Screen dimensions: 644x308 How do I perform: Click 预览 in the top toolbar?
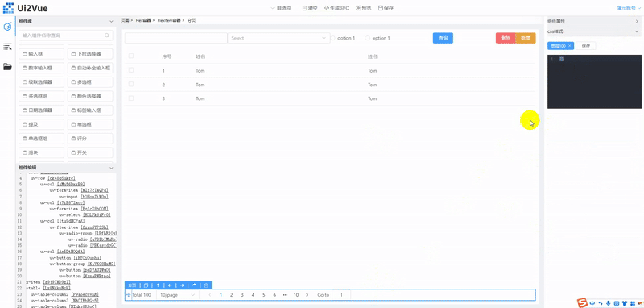[x=364, y=8]
